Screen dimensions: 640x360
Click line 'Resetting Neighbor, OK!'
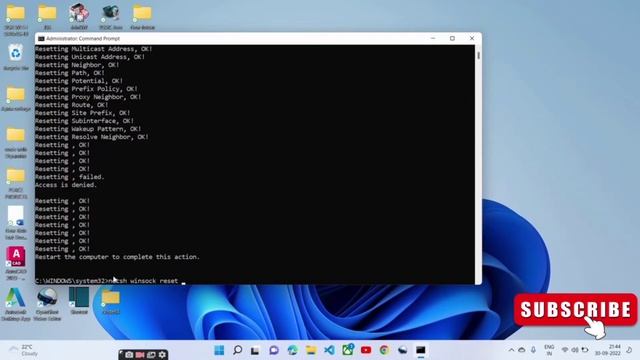coord(77,65)
